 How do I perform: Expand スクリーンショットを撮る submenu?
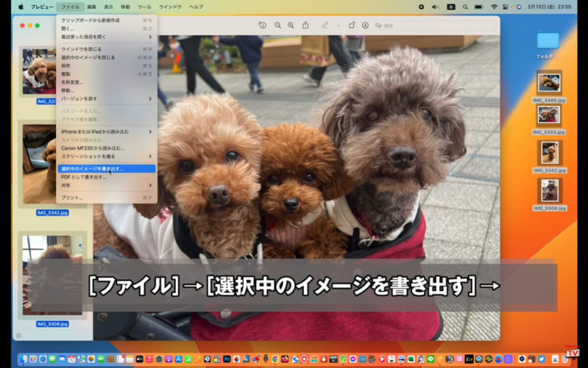click(x=106, y=156)
